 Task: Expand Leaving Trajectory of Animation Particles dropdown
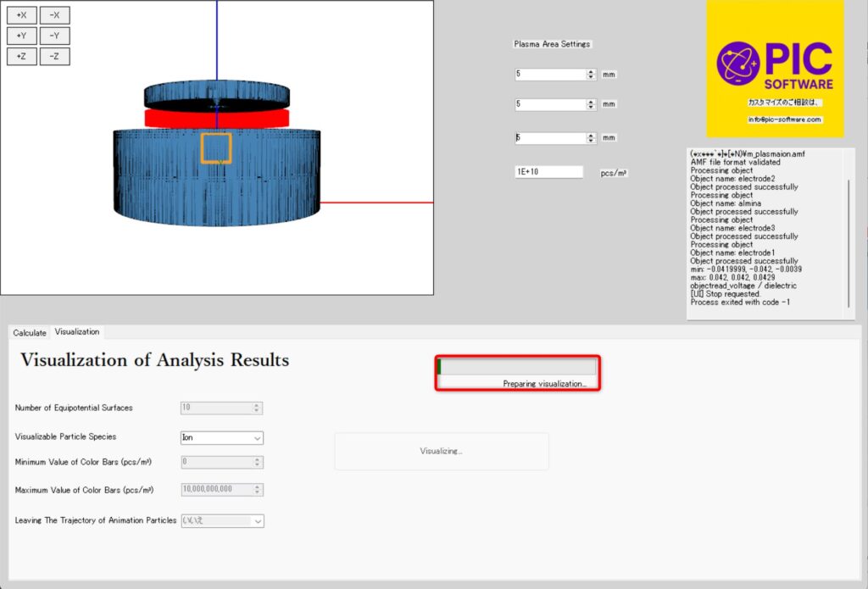(221, 521)
